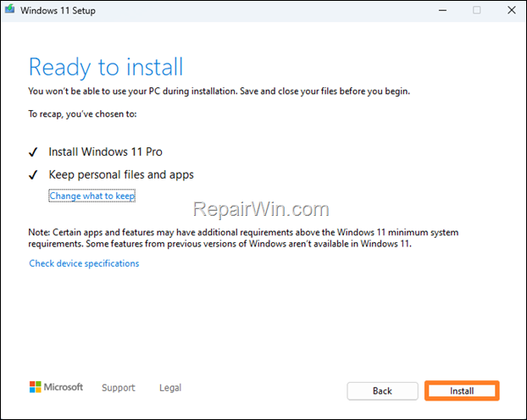Go back with the Back button
The width and height of the screenshot is (527, 420).
pyautogui.click(x=382, y=390)
